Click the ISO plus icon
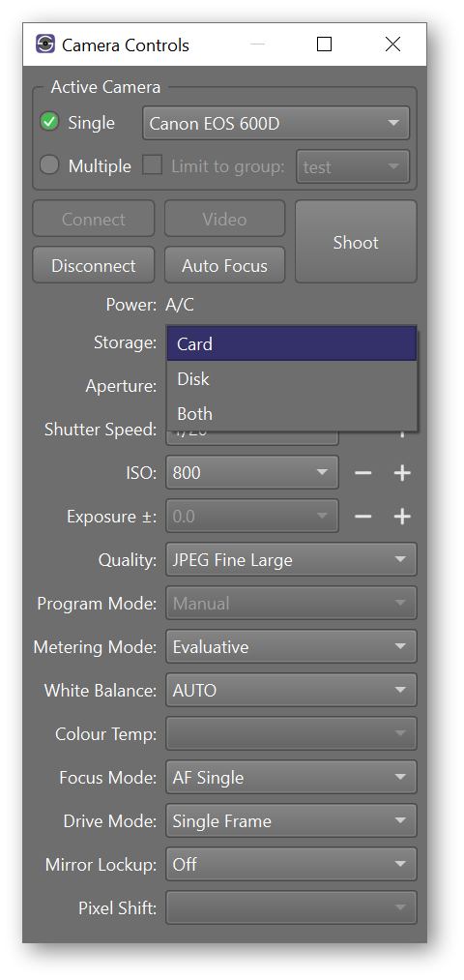 (x=402, y=473)
